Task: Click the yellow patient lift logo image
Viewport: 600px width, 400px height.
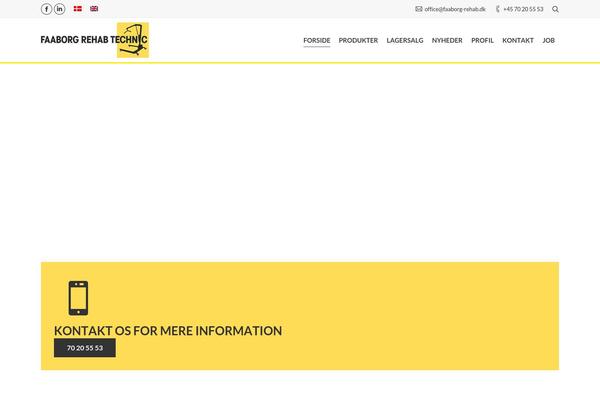Action: 133,40
